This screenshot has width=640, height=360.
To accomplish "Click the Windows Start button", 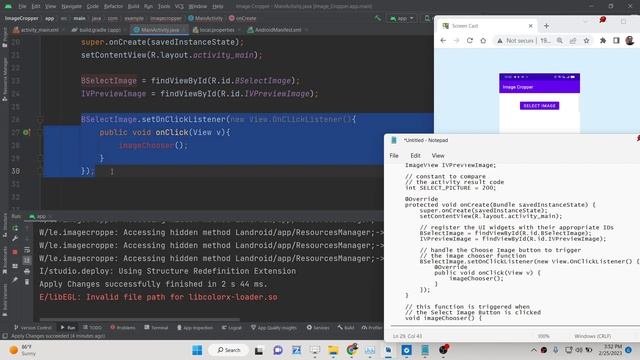I will pos(197,350).
